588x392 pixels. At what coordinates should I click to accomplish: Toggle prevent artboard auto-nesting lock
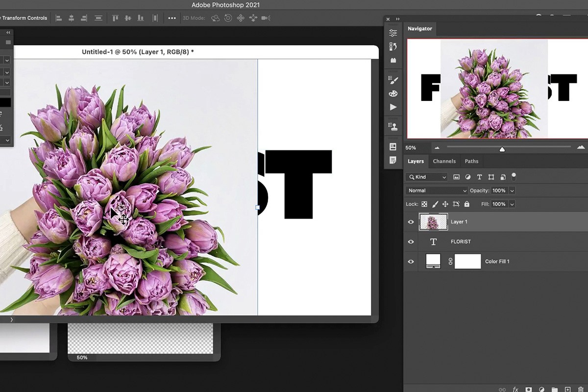(456, 204)
